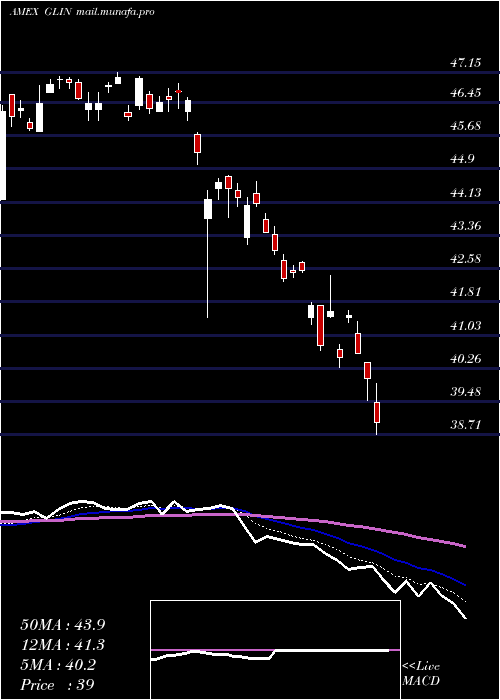Click the 41.81 price axis label
The width and height of the screenshot is (500, 700).
click(465, 292)
